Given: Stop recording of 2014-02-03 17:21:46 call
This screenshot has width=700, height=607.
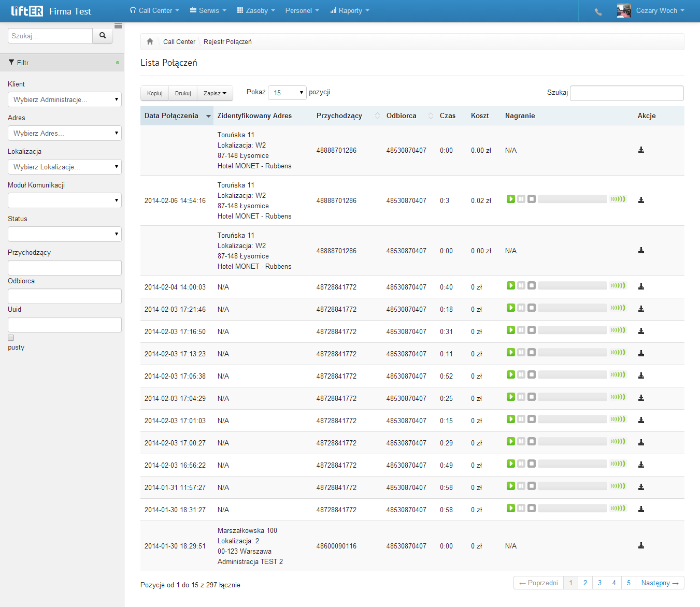Looking at the screenshot, I should 532,308.
